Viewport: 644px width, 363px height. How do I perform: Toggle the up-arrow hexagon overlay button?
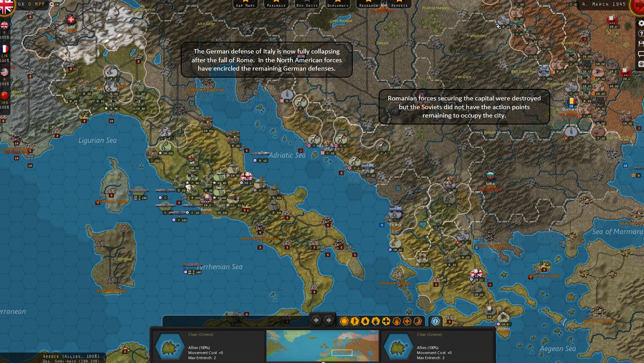376,321
